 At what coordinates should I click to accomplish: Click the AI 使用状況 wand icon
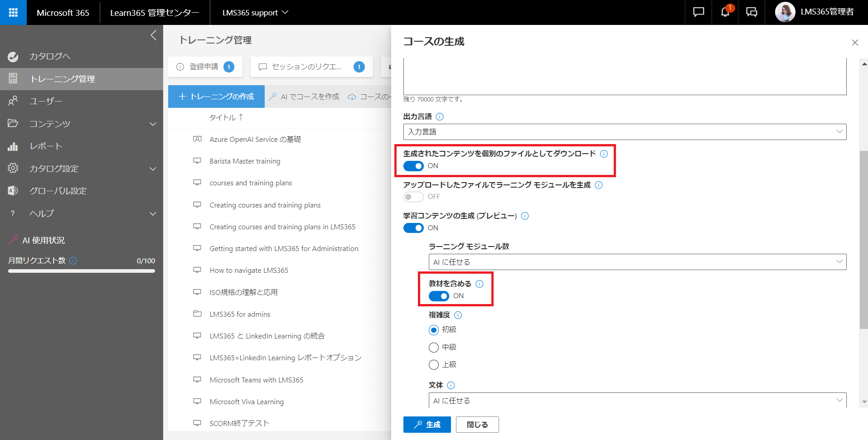pos(14,240)
